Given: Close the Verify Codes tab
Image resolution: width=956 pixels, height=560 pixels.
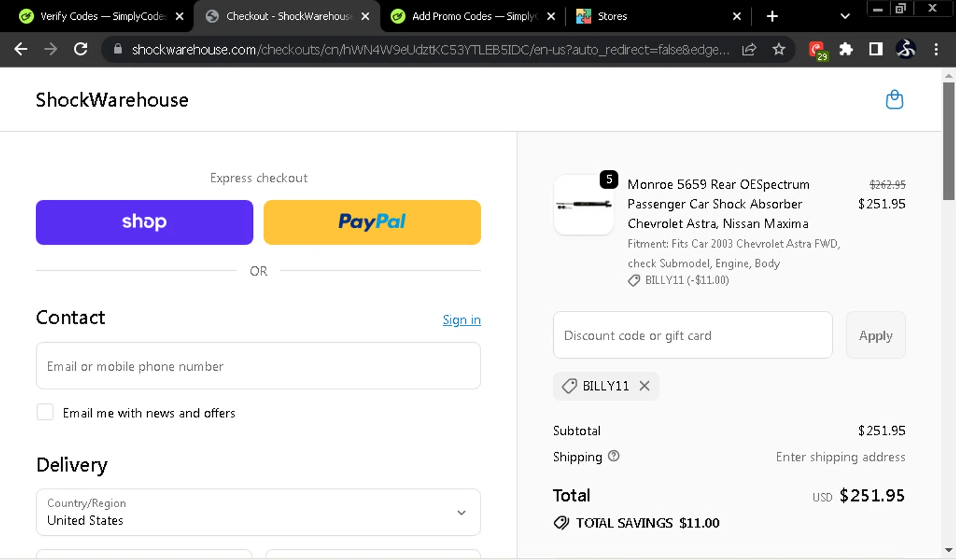Looking at the screenshot, I should pos(180,17).
